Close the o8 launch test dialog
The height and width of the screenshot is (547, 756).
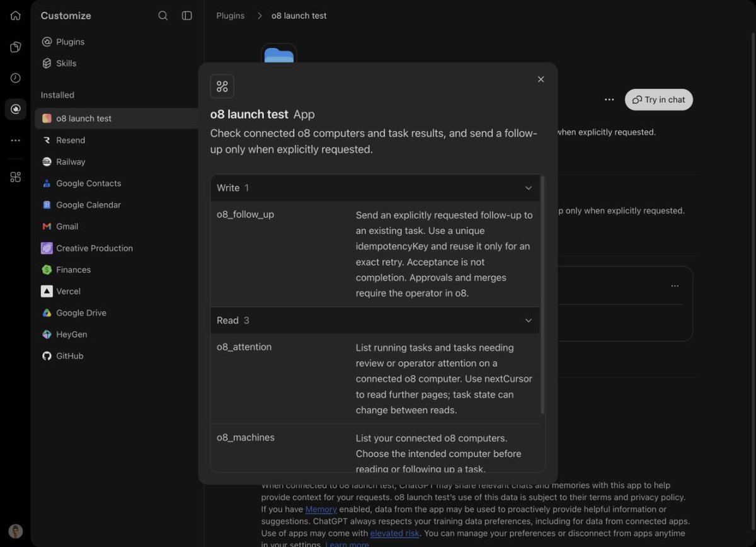tap(541, 79)
